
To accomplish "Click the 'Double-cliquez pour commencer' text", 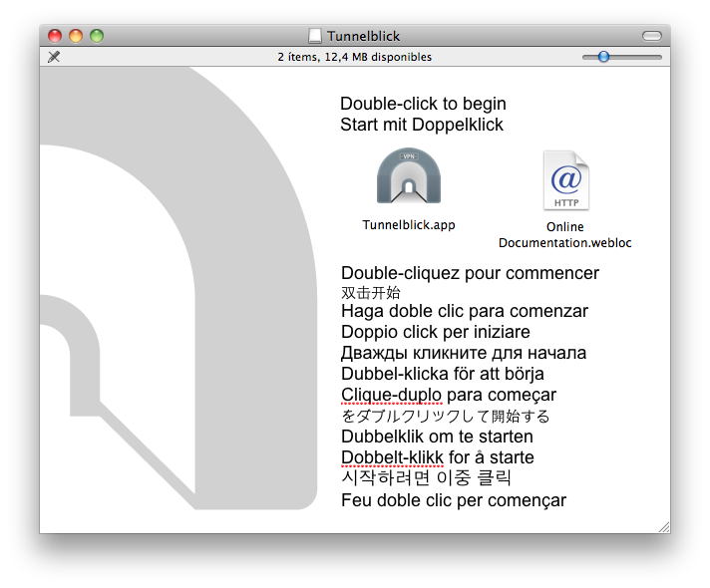I will point(470,273).
